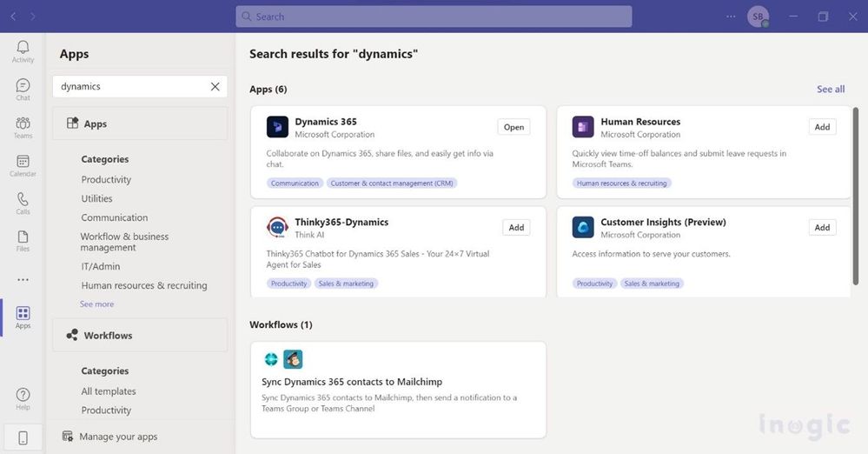Screen dimensions: 868x454
Task: Open the Chat sidebar icon
Action: click(23, 85)
